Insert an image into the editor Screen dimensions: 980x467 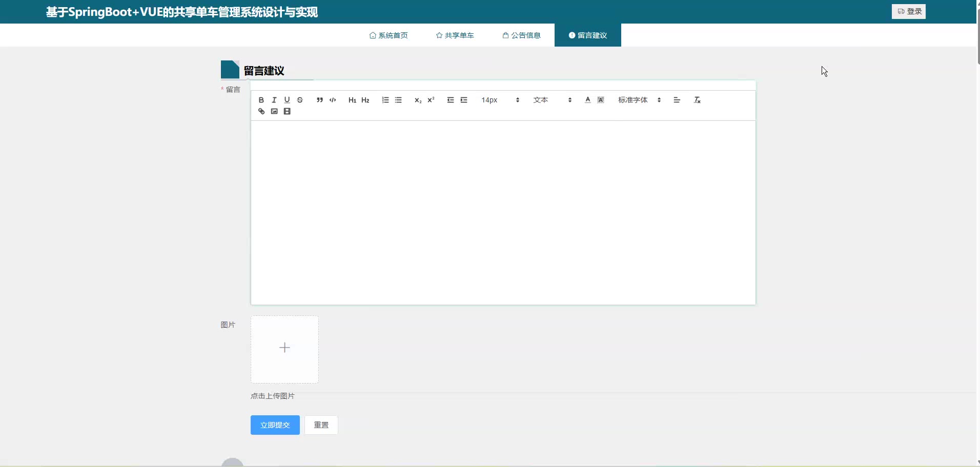pos(274,111)
